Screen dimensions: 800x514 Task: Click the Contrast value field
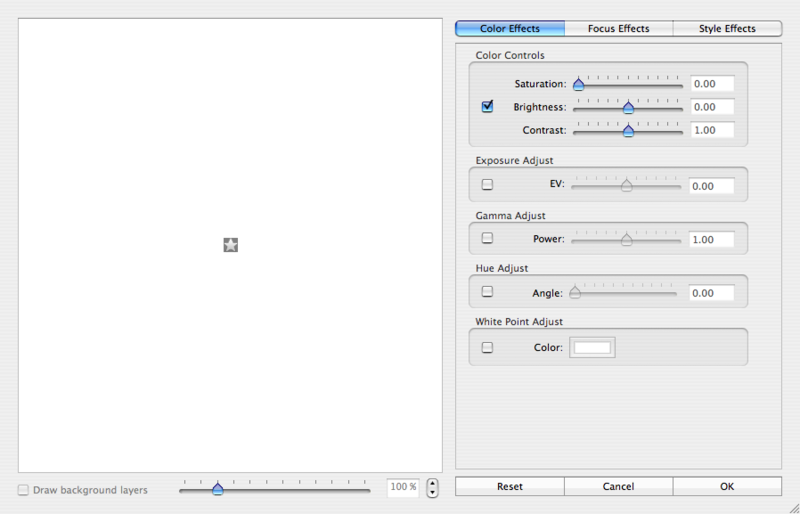point(712,130)
